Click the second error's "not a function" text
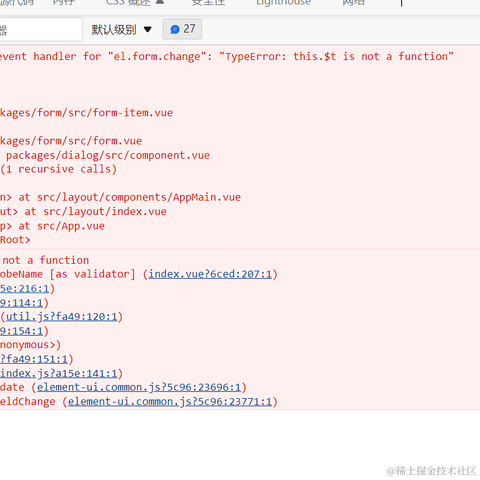Viewport: 480px width, 480px height. [x=46, y=260]
